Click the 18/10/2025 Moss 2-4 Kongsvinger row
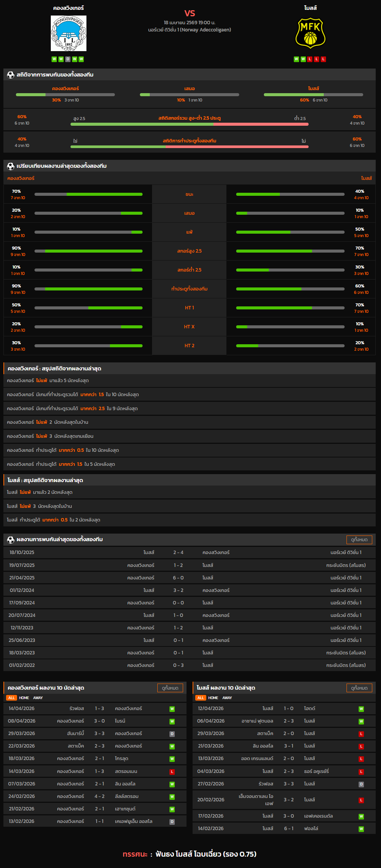This screenshot has width=381, height=868. click(x=189, y=553)
